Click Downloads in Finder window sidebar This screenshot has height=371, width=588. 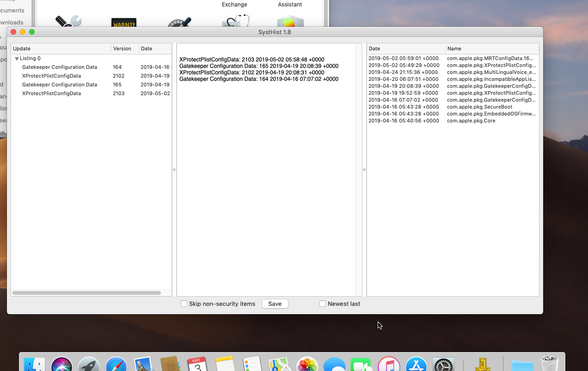pos(12,22)
